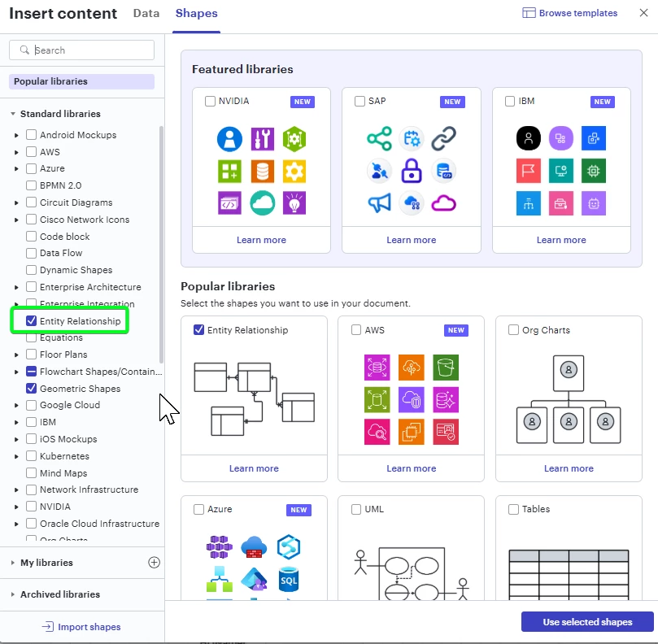This screenshot has width=658, height=644.
Task: Check the Org Charts card checkbox
Action: point(513,330)
